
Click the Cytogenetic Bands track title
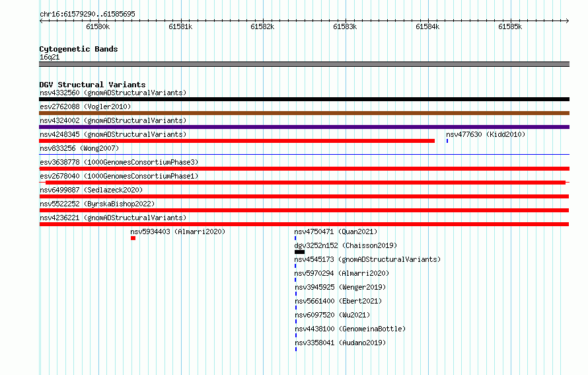click(79, 49)
